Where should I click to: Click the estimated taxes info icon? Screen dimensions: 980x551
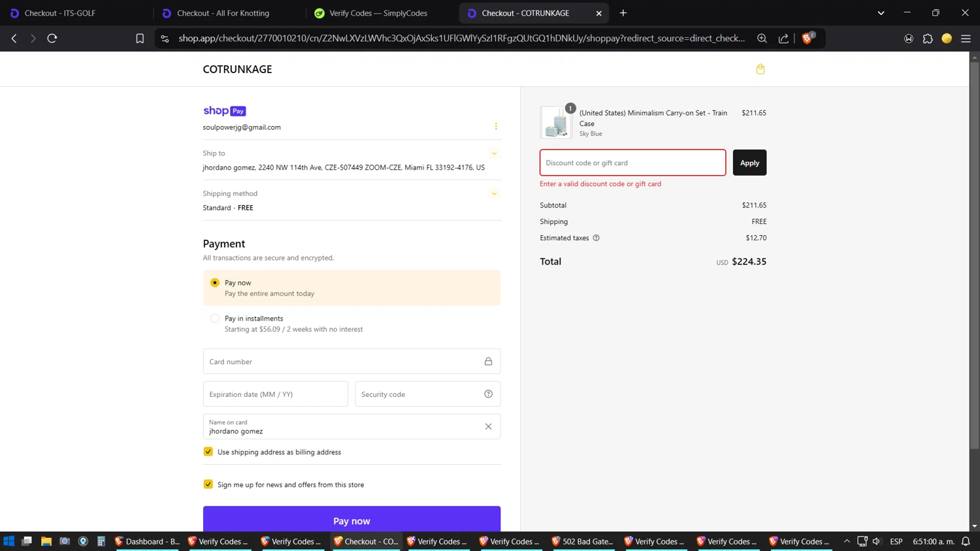(596, 238)
